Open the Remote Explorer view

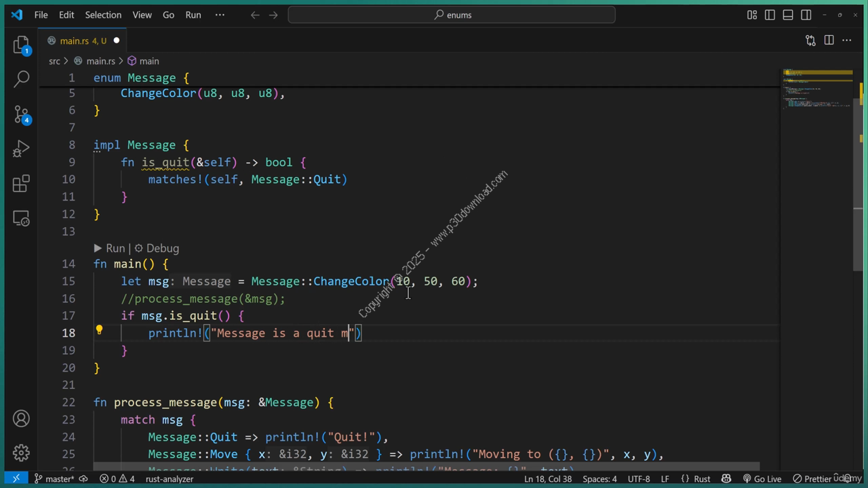pos(22,218)
